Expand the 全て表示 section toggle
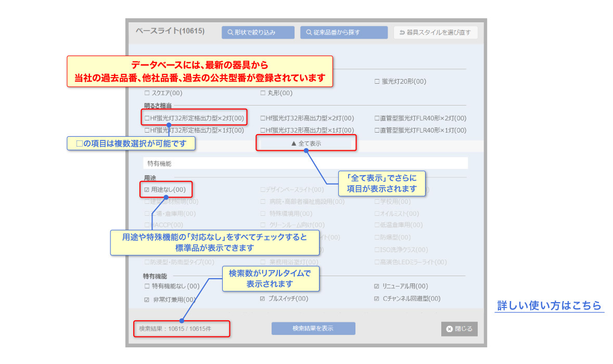613x364 pixels. click(x=306, y=143)
